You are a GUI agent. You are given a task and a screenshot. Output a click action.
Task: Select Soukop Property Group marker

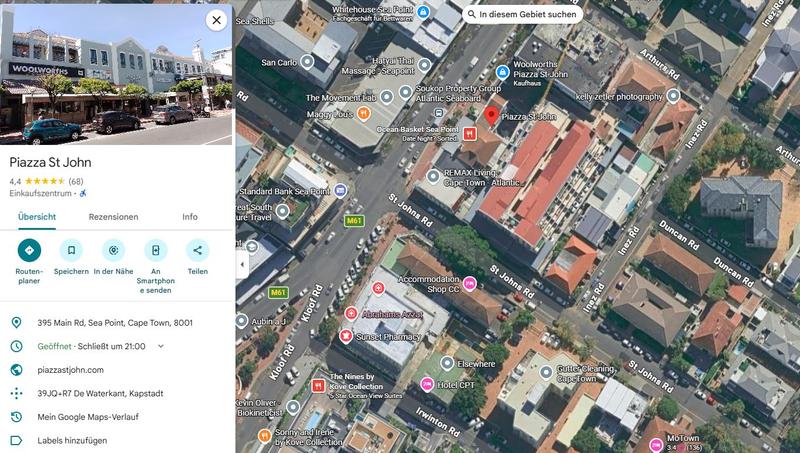[406, 92]
